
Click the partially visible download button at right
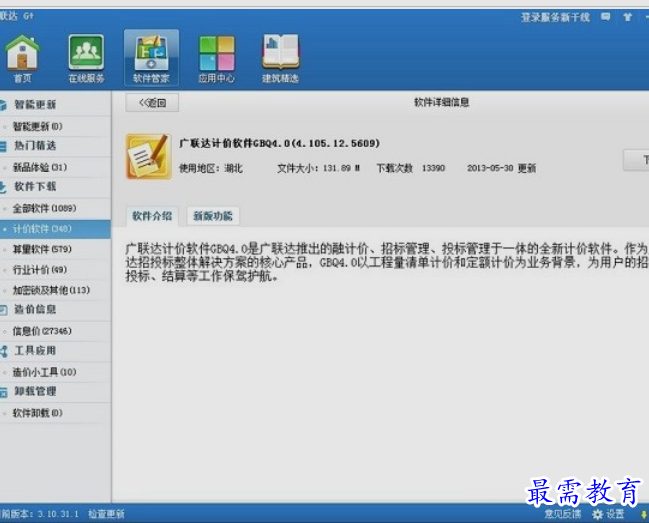(x=636, y=160)
